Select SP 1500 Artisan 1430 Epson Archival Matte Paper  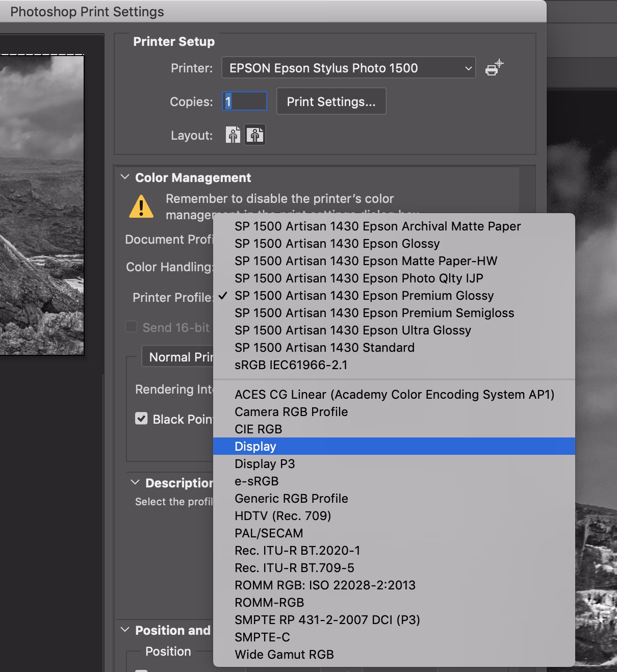click(376, 226)
